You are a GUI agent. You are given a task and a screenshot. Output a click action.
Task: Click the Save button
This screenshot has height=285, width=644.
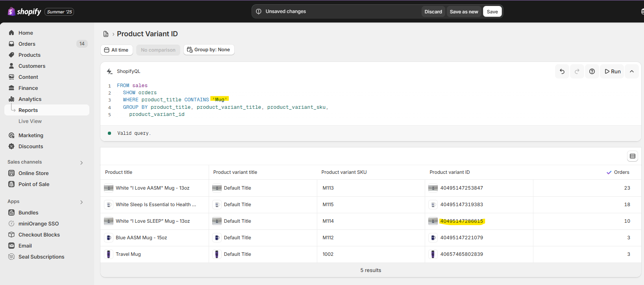[492, 11]
